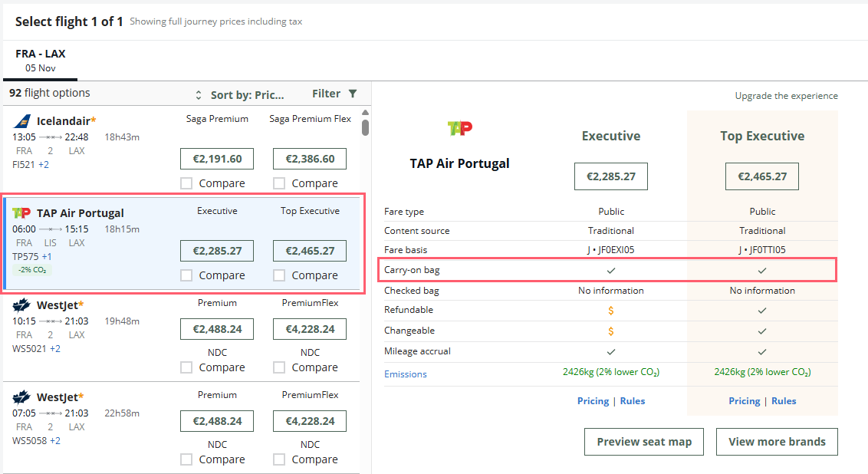Expand TAP TP575 +1 flight segments

click(47, 256)
